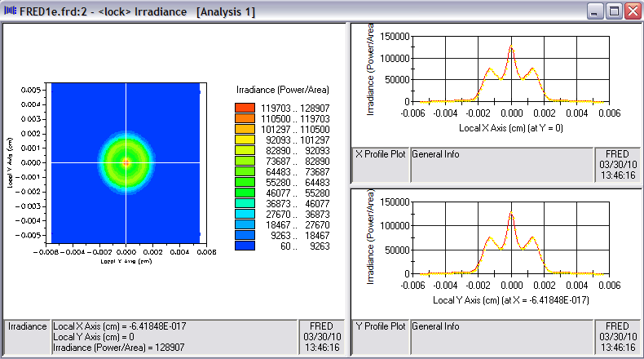This screenshot has height=359, width=644.
Task: Click the crosshair center on irradiance map
Action: (126, 162)
